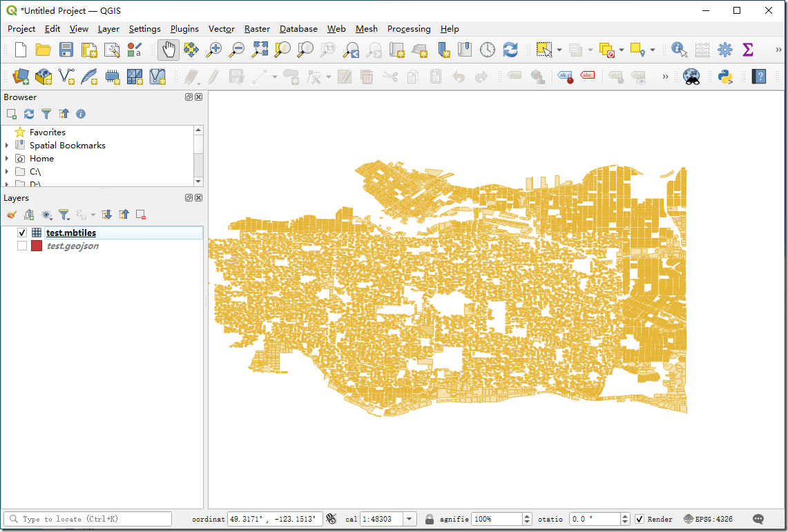The height and width of the screenshot is (532, 788).
Task: Open the Processing Toolbox gear icon
Action: click(x=724, y=50)
